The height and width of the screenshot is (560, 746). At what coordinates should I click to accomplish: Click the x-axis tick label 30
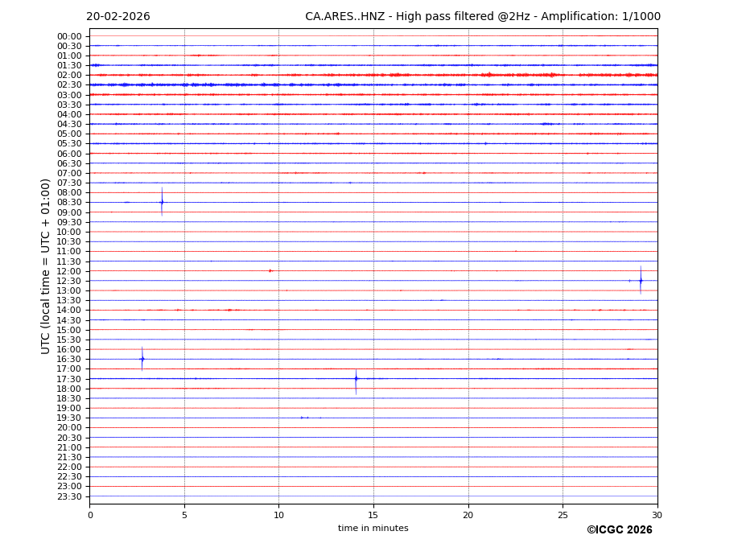click(x=657, y=515)
